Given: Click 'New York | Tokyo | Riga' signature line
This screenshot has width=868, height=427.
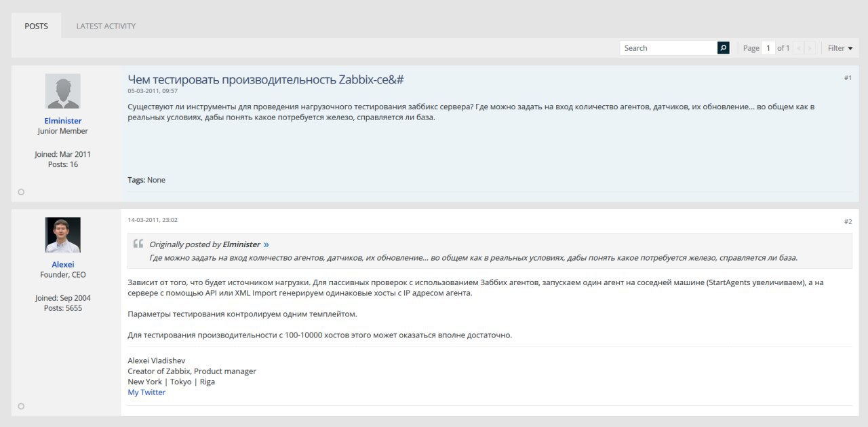Looking at the screenshot, I should [171, 382].
